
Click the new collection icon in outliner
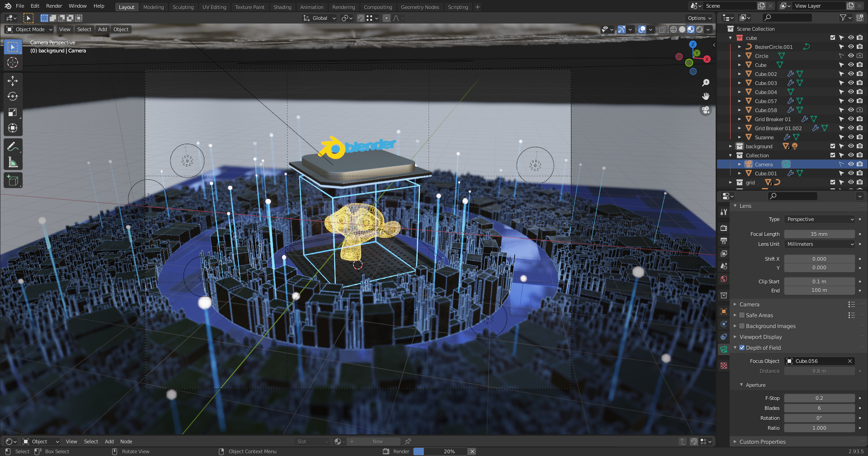click(859, 18)
